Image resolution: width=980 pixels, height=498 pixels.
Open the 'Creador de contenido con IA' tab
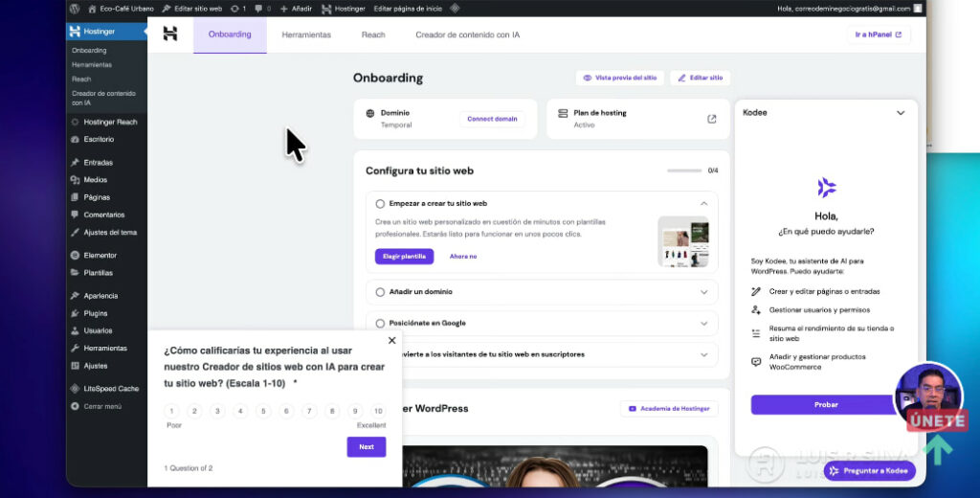pyautogui.click(x=467, y=34)
